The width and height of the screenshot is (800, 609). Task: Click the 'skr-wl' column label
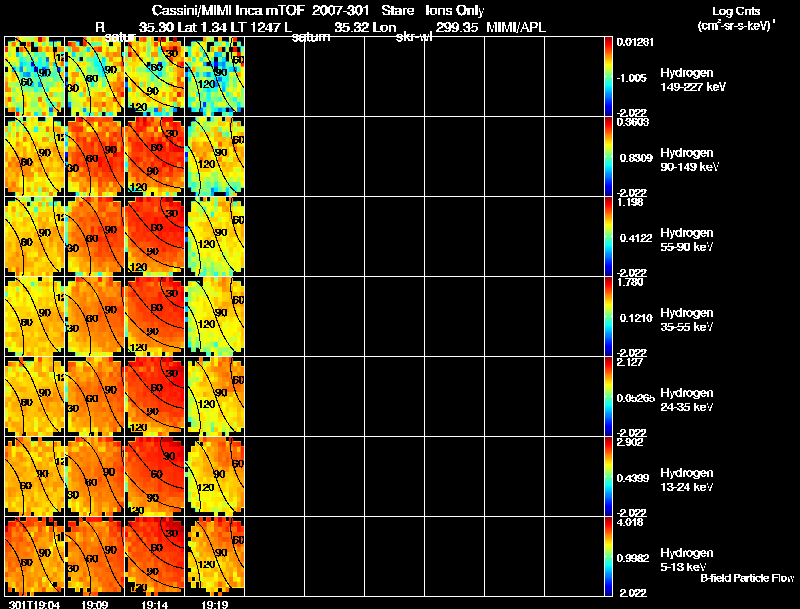click(414, 37)
